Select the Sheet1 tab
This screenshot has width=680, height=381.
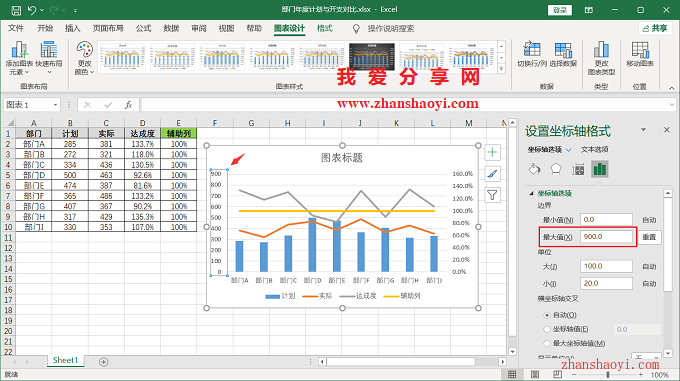(x=65, y=361)
